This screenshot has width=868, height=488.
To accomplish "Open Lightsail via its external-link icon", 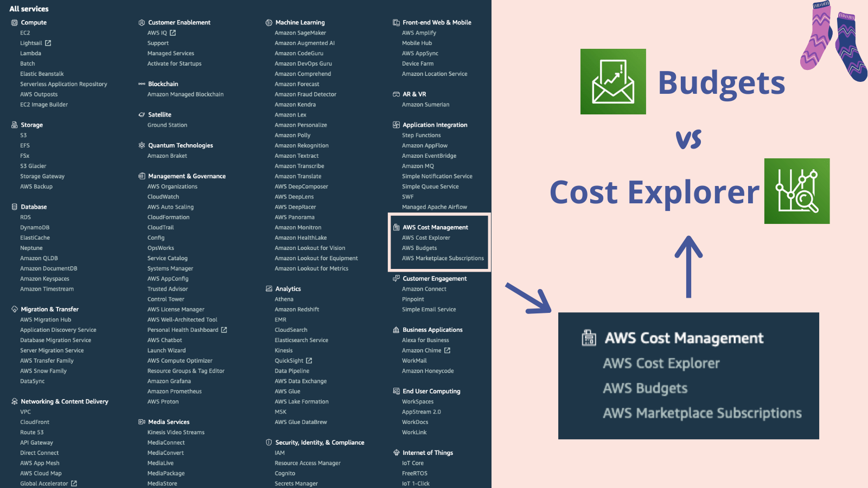I will (x=48, y=43).
